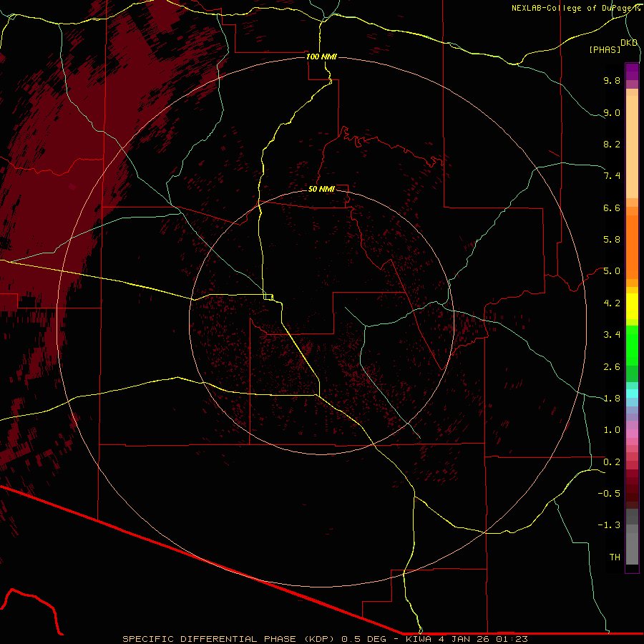
Task: Click the NEXLAB-College of DuPage credit text
Action: pos(575,8)
